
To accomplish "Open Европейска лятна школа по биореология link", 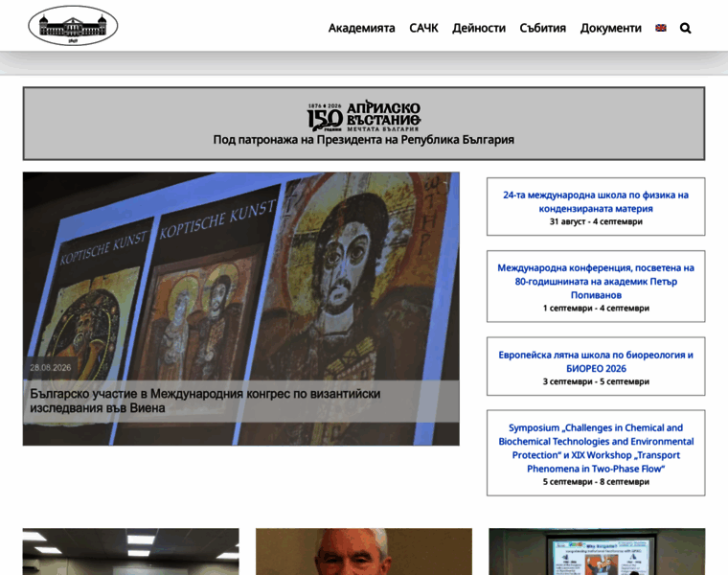I will 596,361.
